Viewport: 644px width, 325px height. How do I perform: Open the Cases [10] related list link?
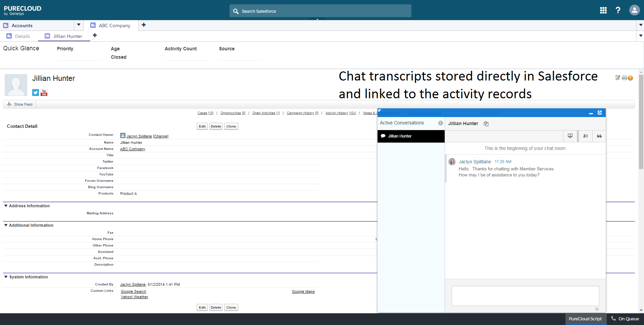tap(205, 113)
